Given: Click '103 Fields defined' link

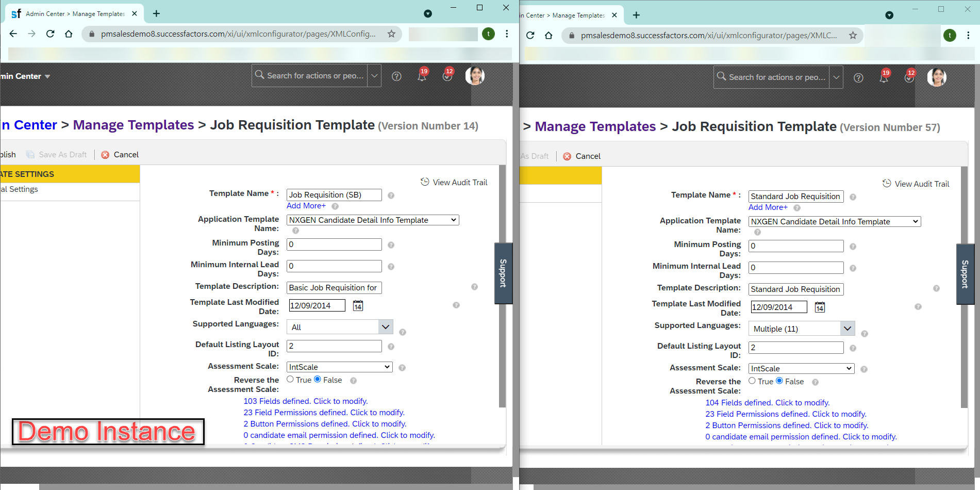Looking at the screenshot, I should [306, 401].
